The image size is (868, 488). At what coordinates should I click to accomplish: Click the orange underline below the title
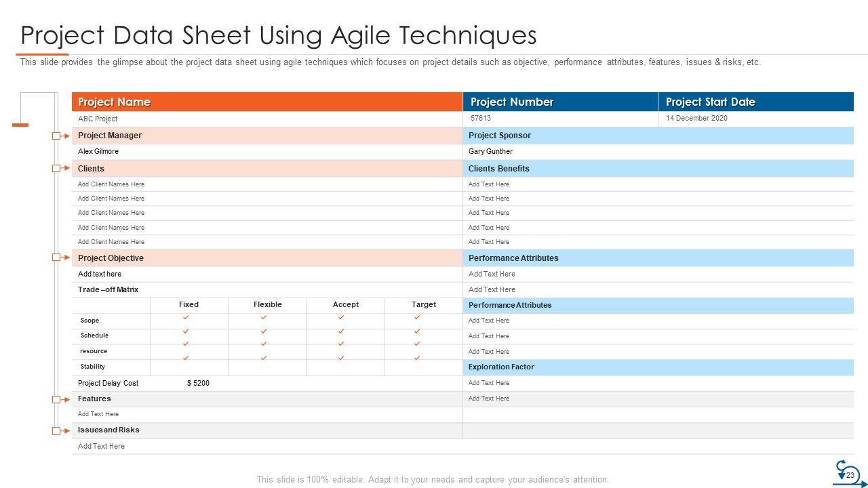tap(42, 54)
